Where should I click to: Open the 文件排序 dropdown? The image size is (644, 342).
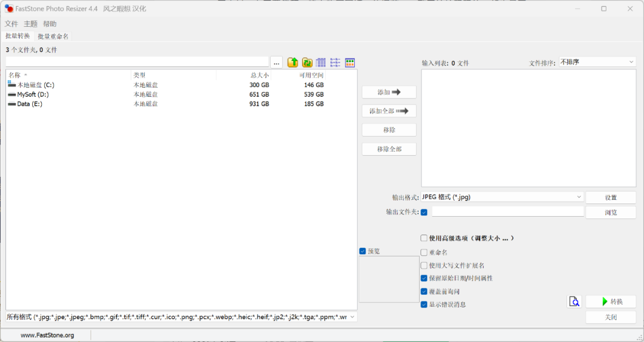click(x=597, y=62)
